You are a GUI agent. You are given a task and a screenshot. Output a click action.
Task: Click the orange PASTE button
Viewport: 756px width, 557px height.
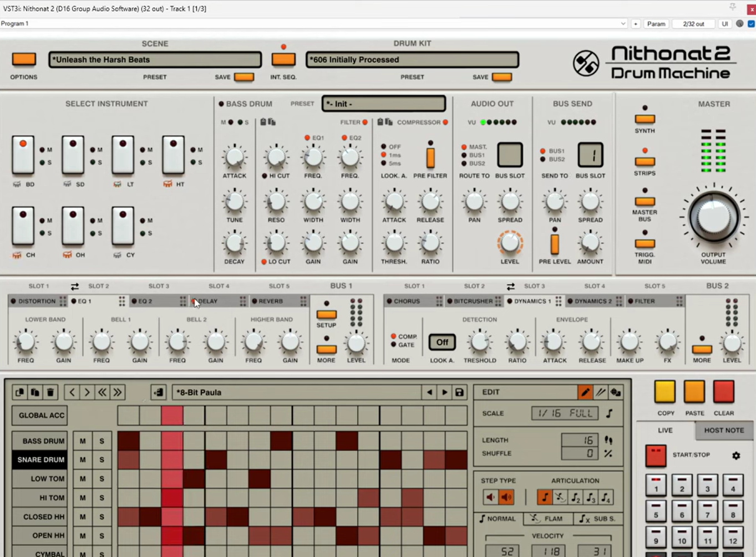coord(694,391)
